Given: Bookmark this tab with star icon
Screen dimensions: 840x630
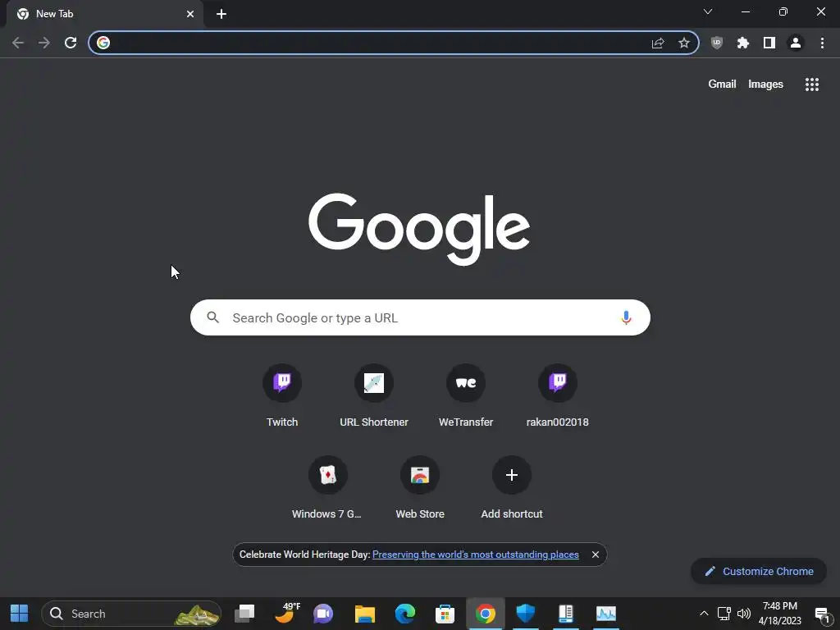Looking at the screenshot, I should (683, 43).
